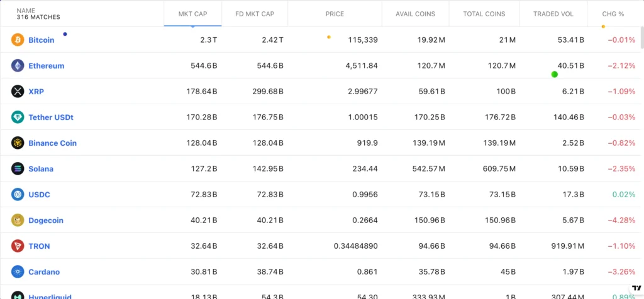
Task: Open the Bitcoin name link
Action: point(42,40)
